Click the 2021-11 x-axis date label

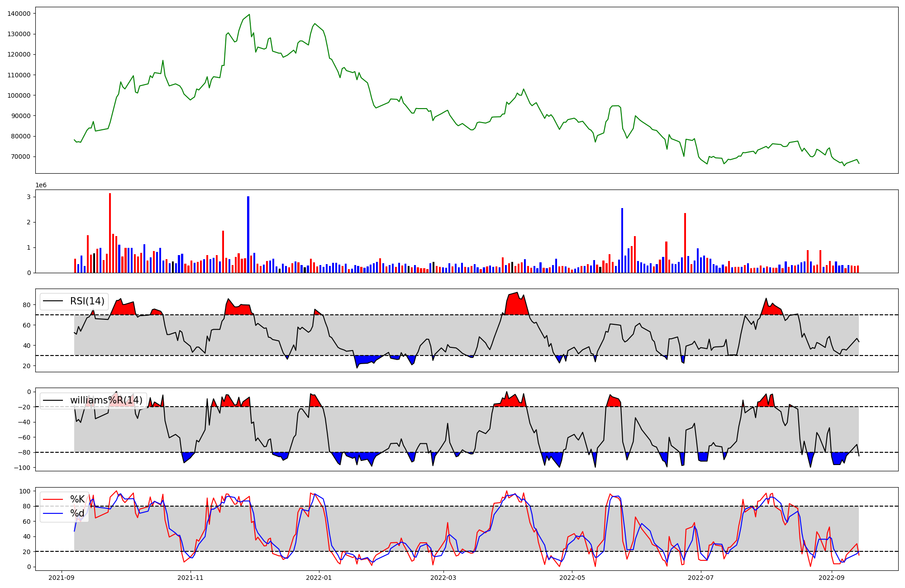[191, 578]
